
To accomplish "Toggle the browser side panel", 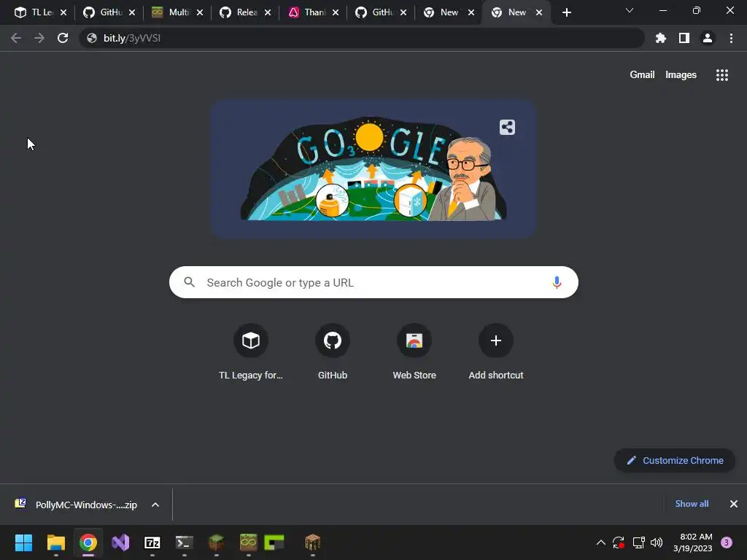I will [x=684, y=38].
